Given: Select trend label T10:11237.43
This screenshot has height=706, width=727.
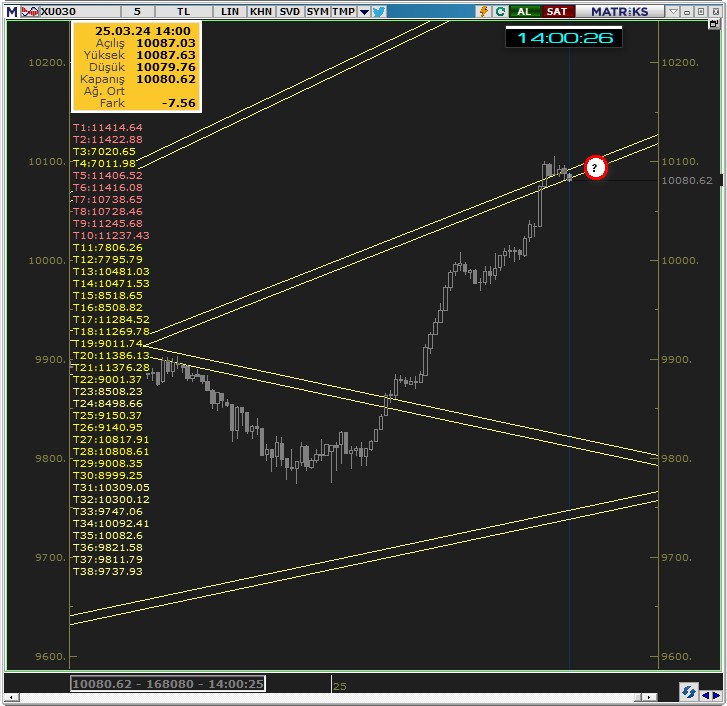Looking at the screenshot, I should pos(111,235).
